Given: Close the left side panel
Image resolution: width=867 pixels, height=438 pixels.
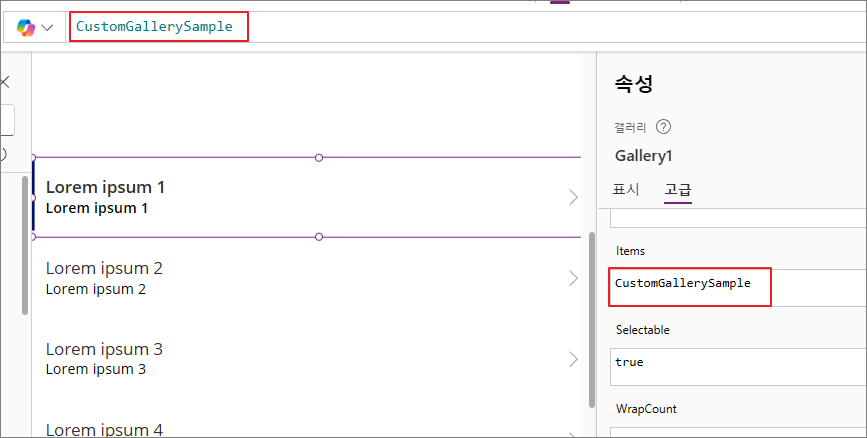Looking at the screenshot, I should (4, 83).
